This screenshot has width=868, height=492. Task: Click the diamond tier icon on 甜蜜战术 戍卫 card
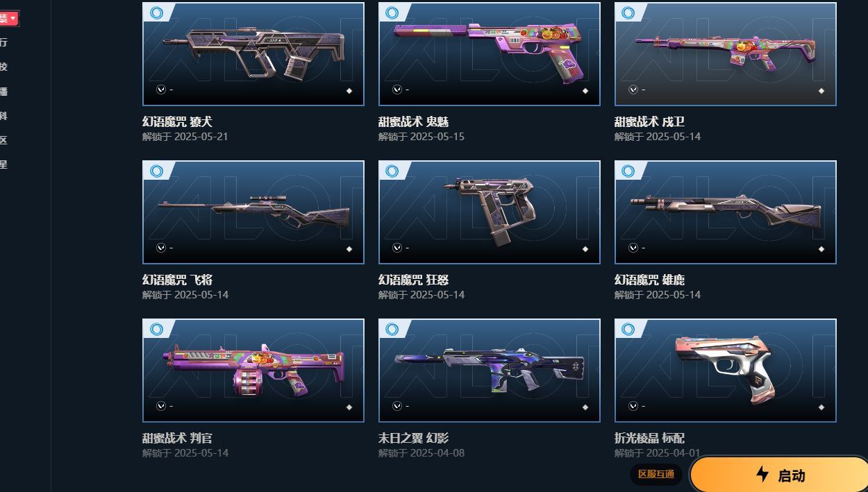pos(821,90)
